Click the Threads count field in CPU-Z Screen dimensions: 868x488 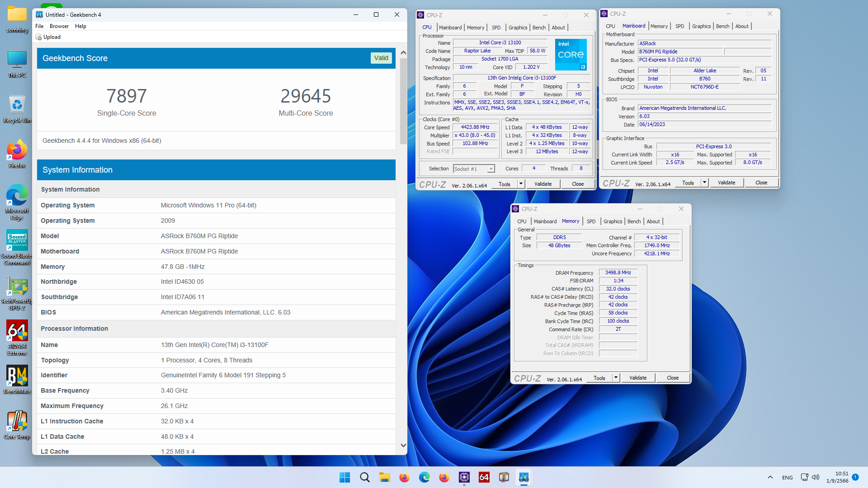click(x=581, y=169)
